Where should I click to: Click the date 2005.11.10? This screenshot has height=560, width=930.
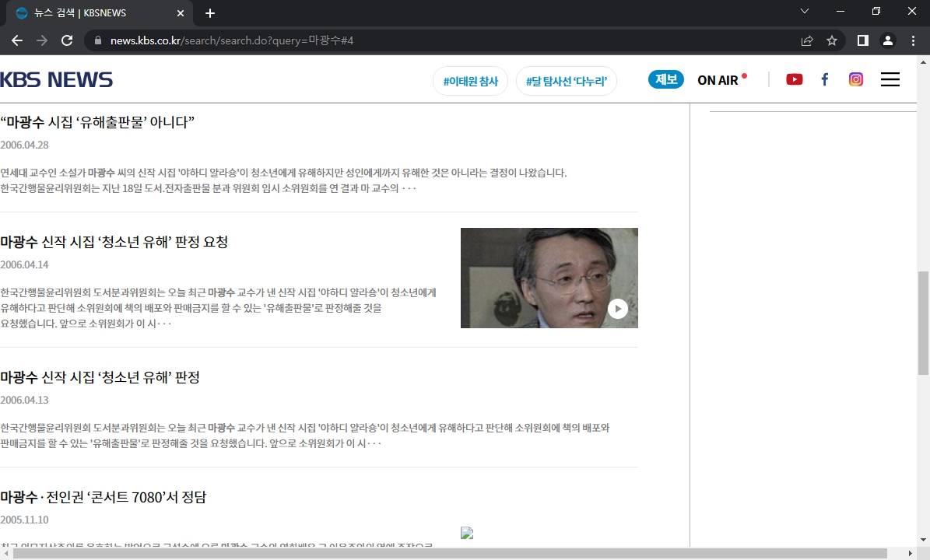24,519
